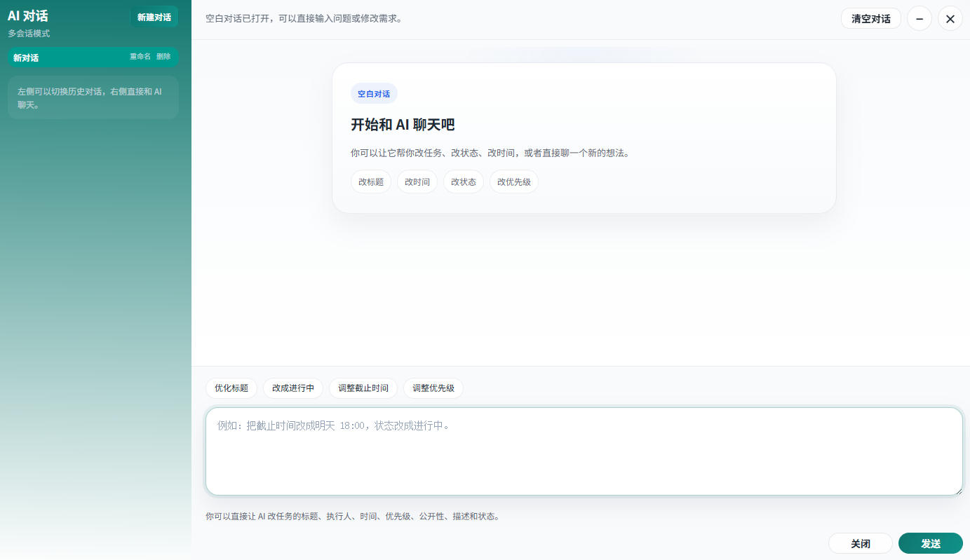Select the 优化标题 quick action
The image size is (970, 560).
coord(231,388)
